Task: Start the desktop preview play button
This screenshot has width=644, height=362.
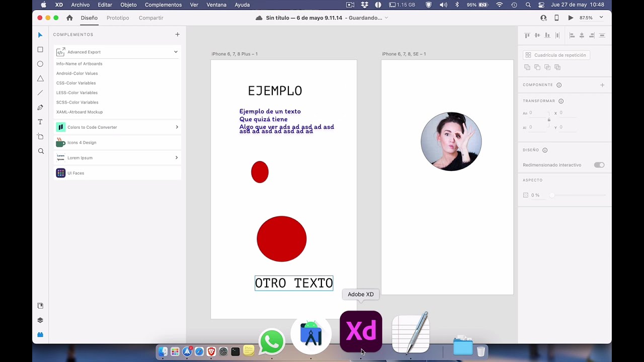Action: tap(571, 18)
